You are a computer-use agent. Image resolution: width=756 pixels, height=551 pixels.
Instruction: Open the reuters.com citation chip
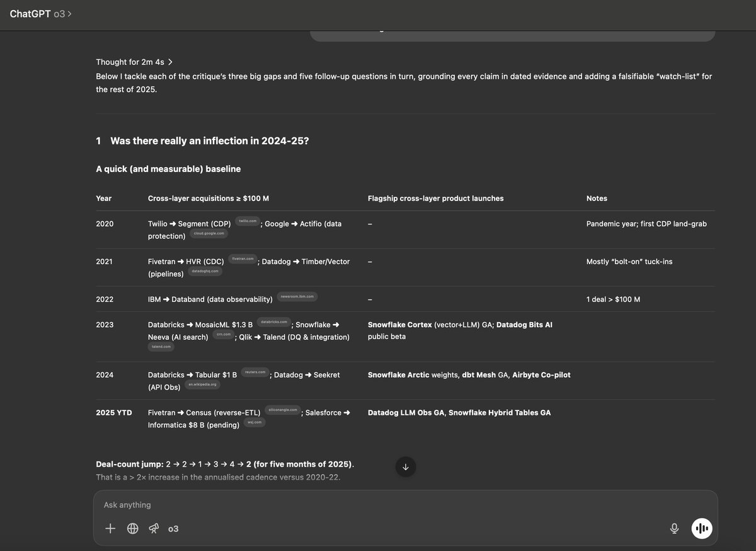pos(255,372)
